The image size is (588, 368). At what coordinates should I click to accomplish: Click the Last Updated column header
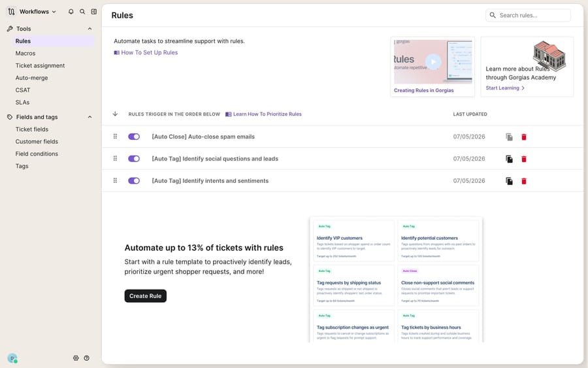470,114
